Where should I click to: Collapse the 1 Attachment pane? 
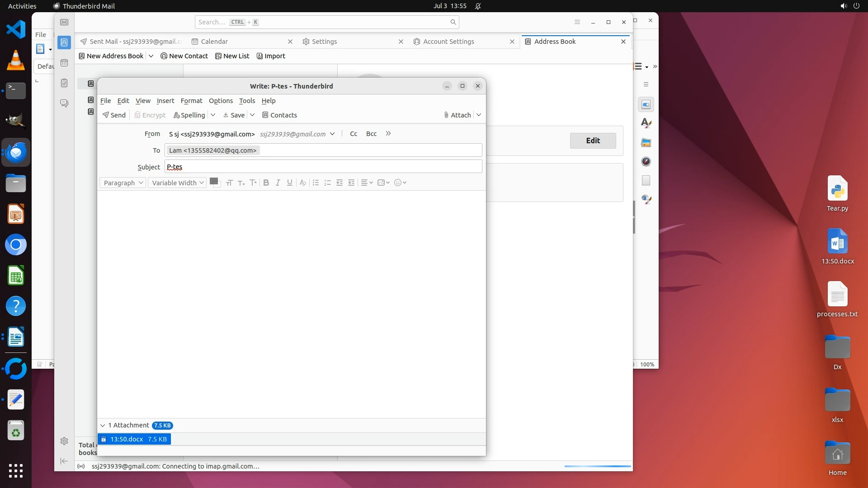coord(103,425)
